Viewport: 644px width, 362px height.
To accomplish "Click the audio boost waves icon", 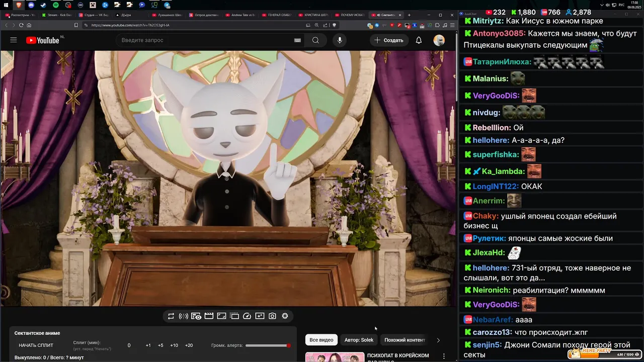I will [x=184, y=316].
